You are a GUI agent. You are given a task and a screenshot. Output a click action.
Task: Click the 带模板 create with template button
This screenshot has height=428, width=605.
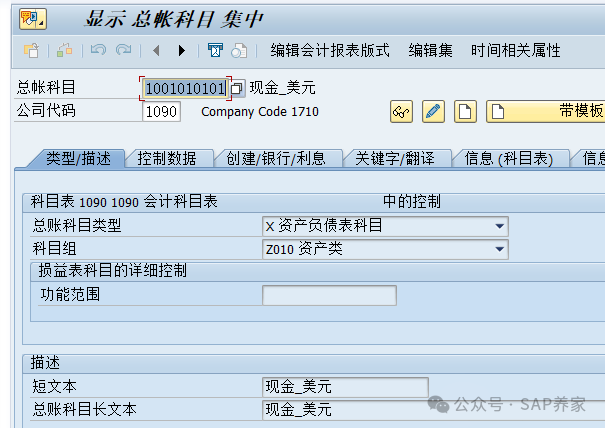pyautogui.click(x=546, y=112)
